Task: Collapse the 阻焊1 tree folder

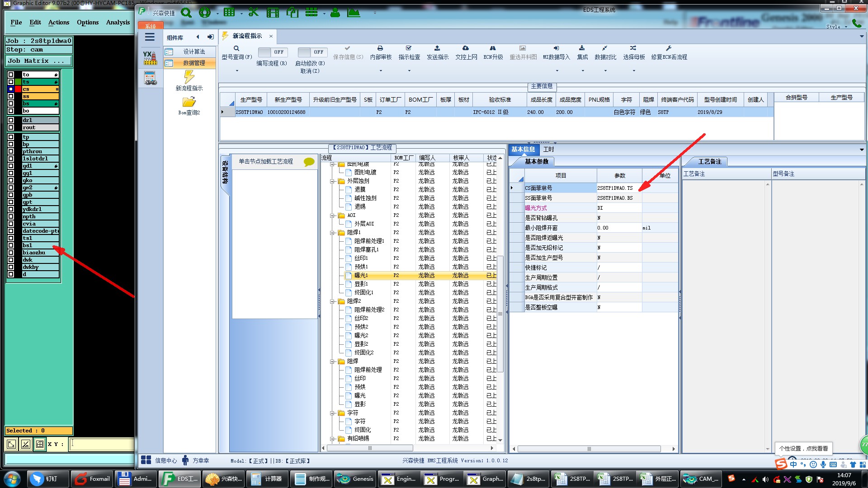Action: [333, 233]
